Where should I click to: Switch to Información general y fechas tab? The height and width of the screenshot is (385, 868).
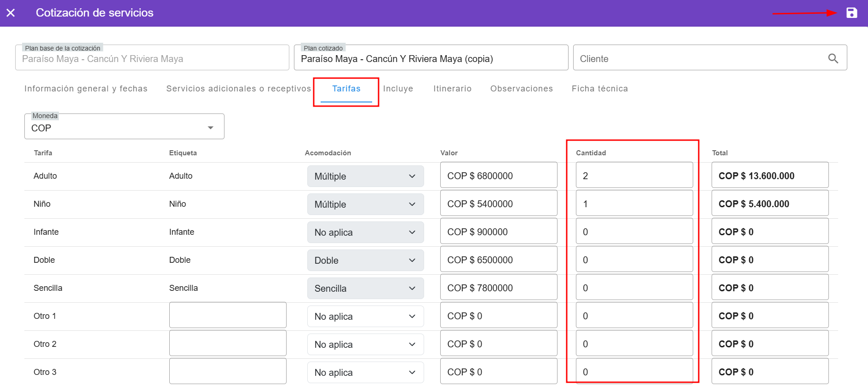[x=86, y=89]
